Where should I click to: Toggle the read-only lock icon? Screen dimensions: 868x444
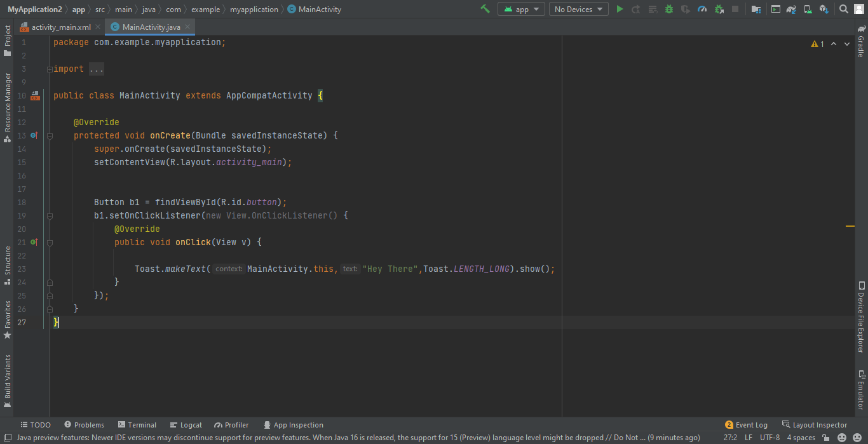tap(825, 438)
